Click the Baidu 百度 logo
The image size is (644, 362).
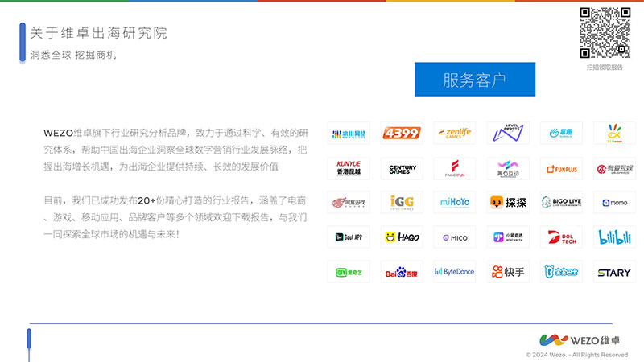(x=401, y=272)
